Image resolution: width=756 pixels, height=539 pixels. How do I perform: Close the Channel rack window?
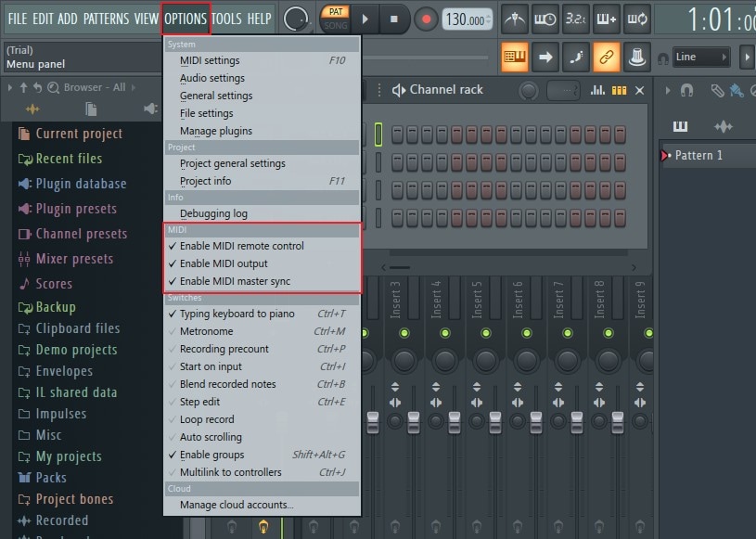pyautogui.click(x=640, y=90)
